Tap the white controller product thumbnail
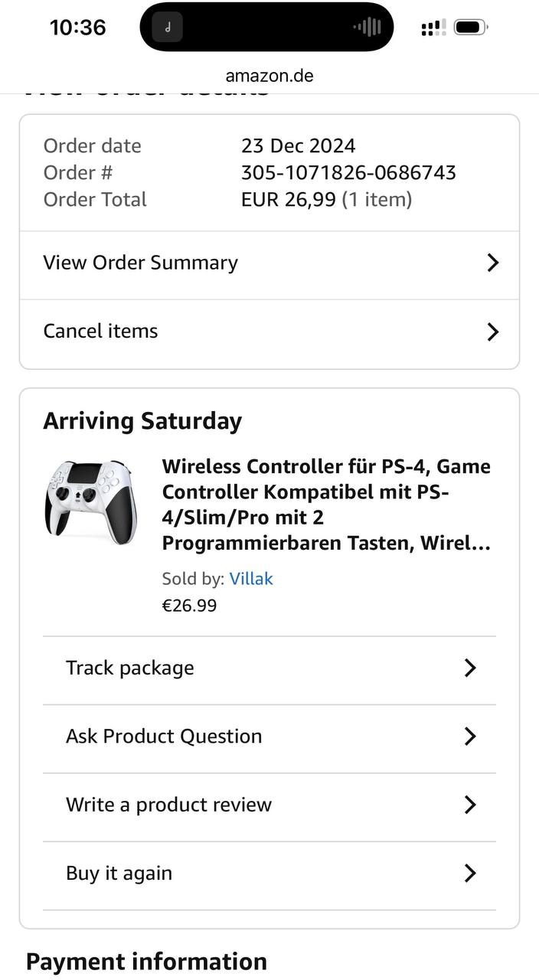539x980 pixels. click(x=91, y=501)
